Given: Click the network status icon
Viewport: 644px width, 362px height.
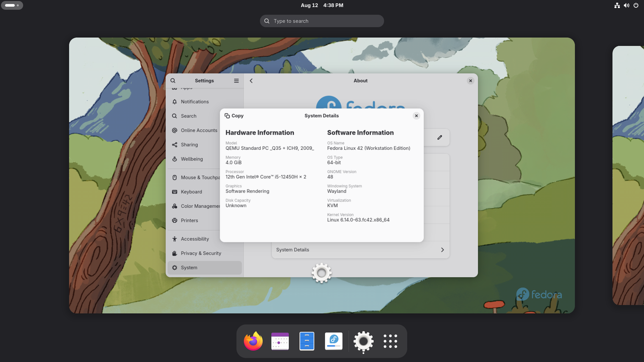Looking at the screenshot, I should click(617, 6).
